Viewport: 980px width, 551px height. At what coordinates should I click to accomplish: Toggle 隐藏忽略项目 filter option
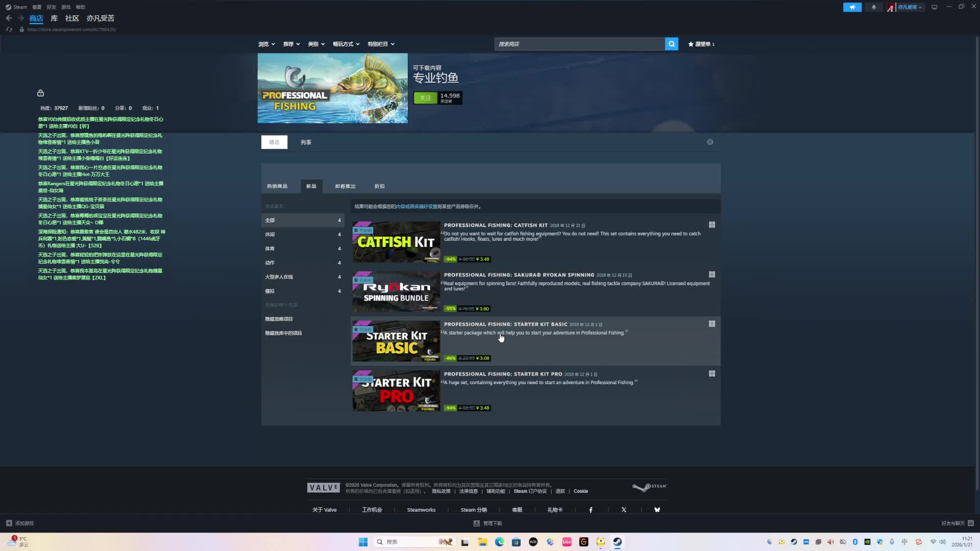click(x=279, y=319)
